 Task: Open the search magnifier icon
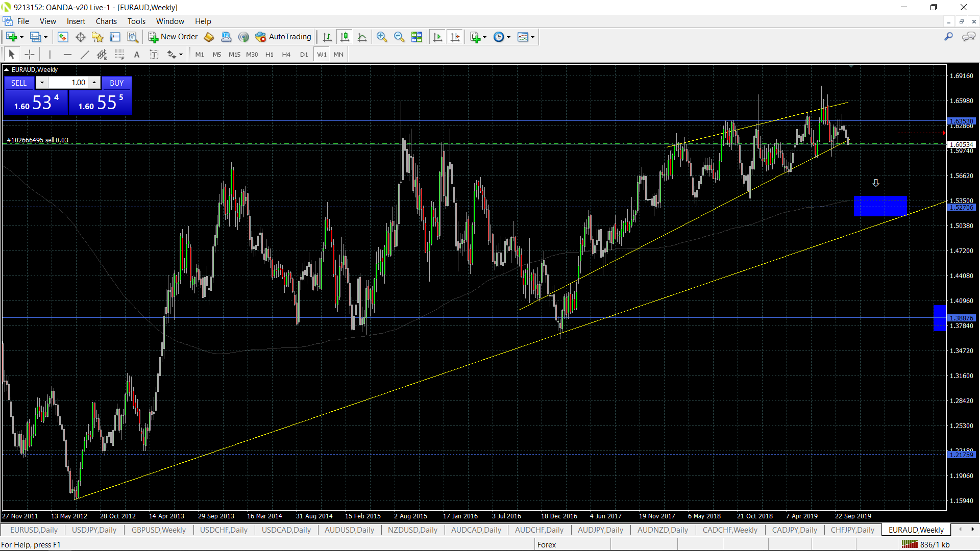[x=948, y=37]
